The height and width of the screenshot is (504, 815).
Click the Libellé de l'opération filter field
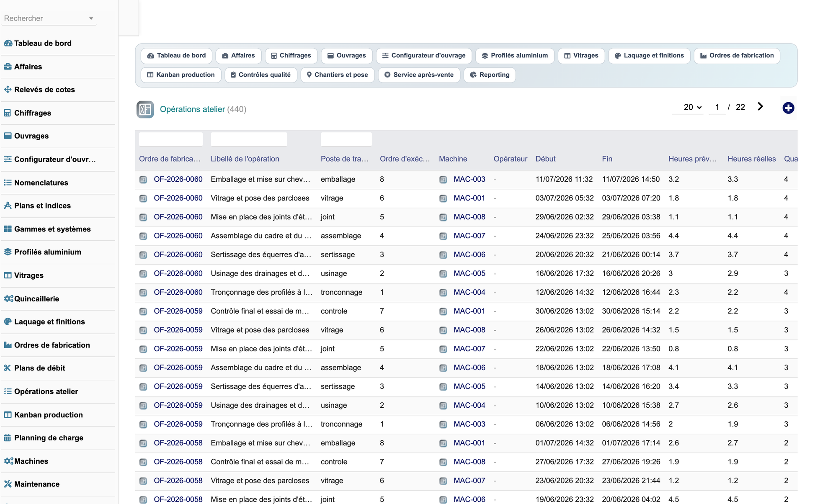tap(249, 139)
